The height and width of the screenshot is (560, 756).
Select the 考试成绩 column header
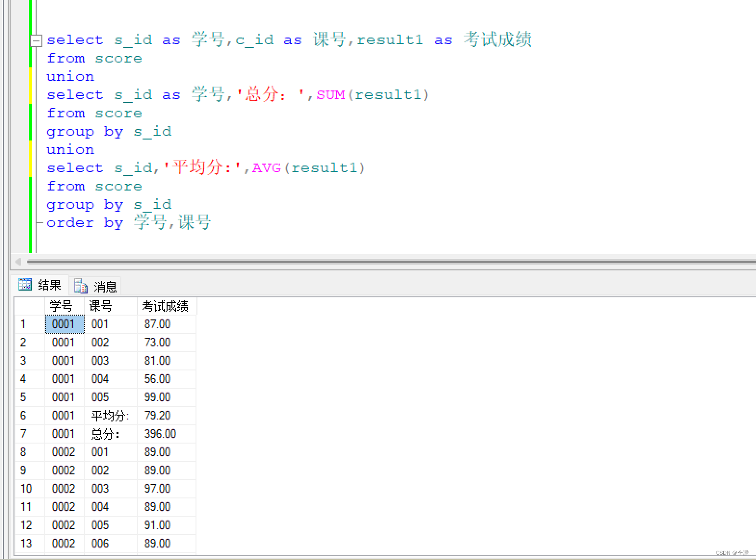click(x=167, y=306)
